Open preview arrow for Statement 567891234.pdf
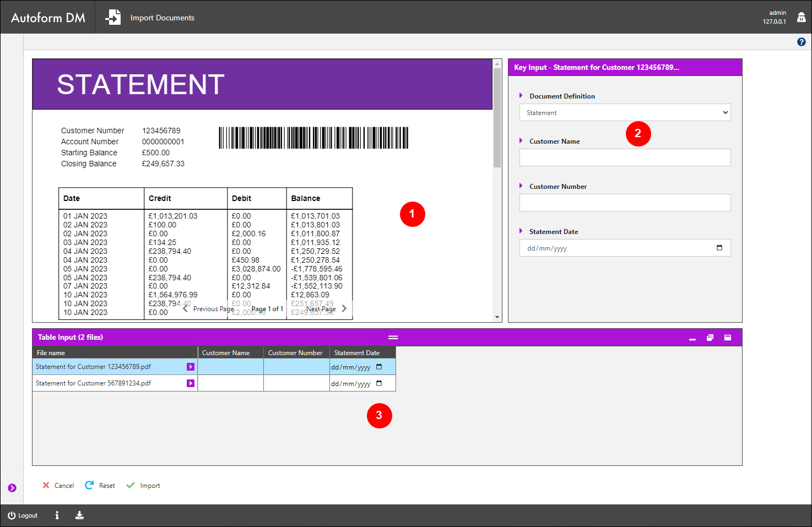The image size is (812, 527). 191,383
